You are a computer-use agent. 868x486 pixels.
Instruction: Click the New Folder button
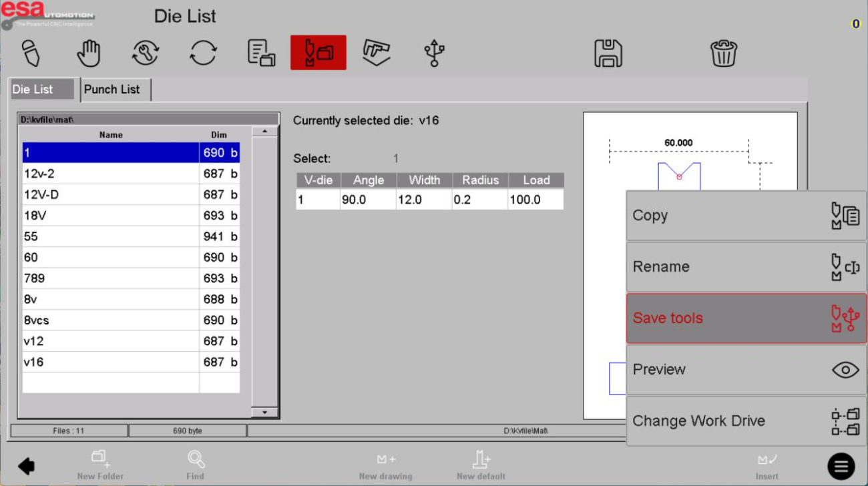100,465
